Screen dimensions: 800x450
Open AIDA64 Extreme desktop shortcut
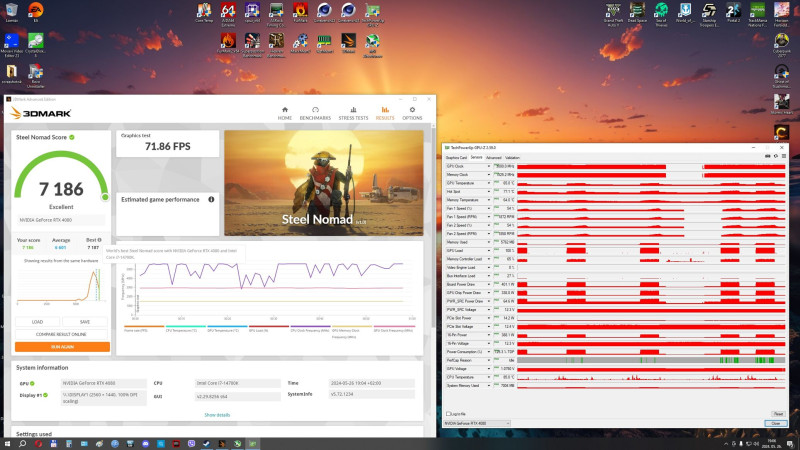pos(228,13)
